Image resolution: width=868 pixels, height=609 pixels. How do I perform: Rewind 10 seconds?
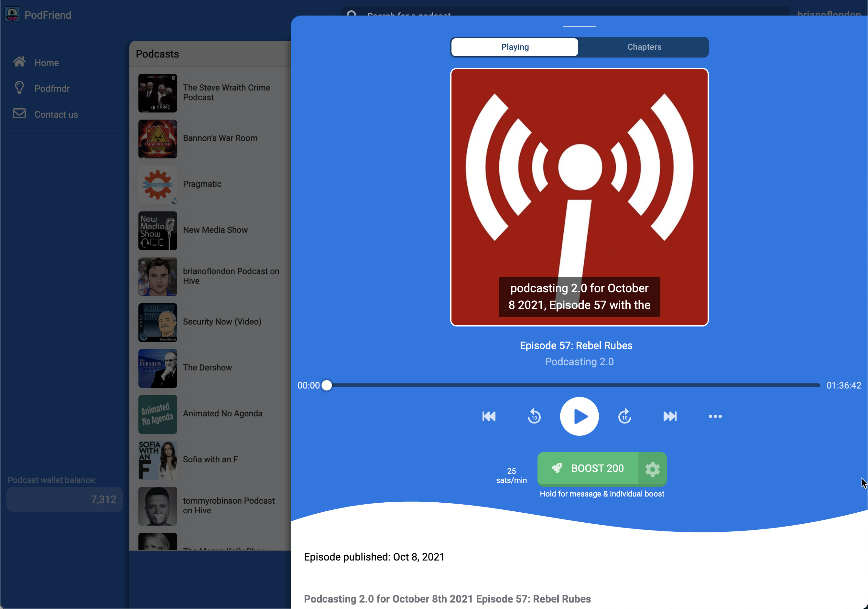click(534, 416)
